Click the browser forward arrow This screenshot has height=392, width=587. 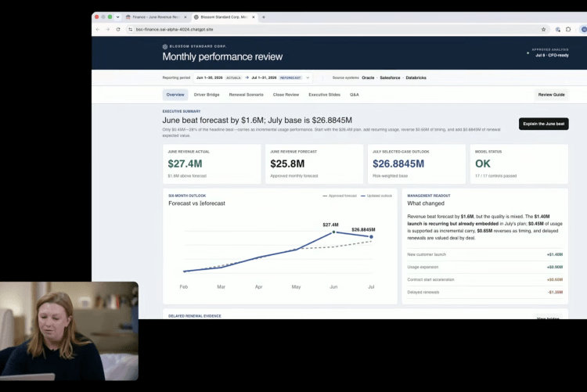pyautogui.click(x=108, y=29)
